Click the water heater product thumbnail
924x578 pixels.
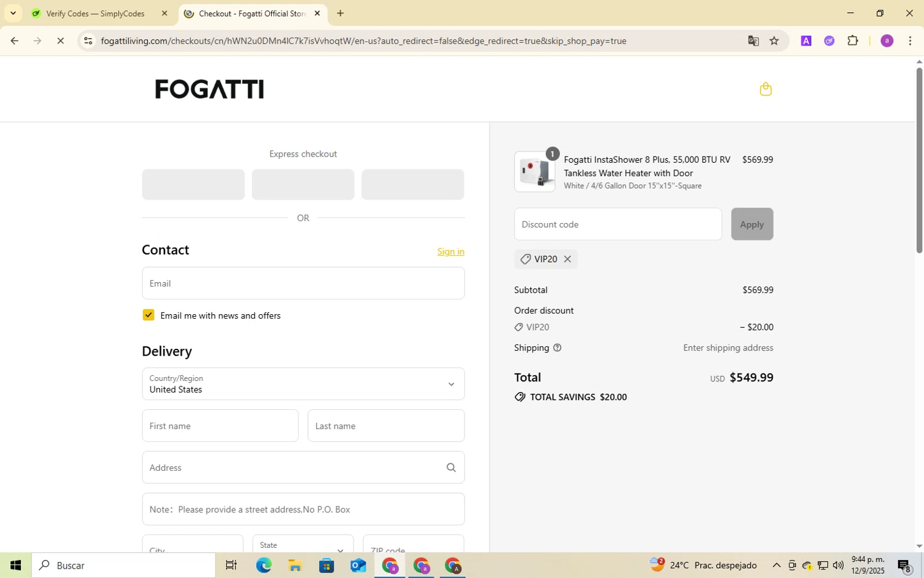535,172
